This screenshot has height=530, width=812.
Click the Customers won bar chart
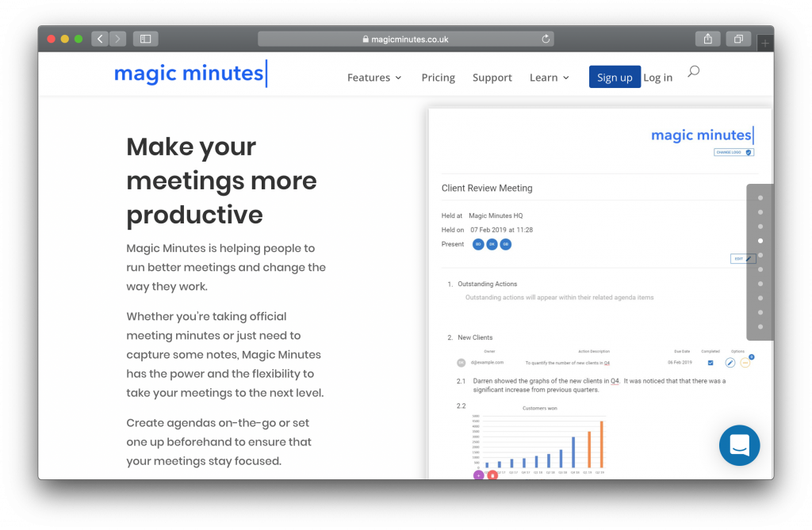pos(538,440)
